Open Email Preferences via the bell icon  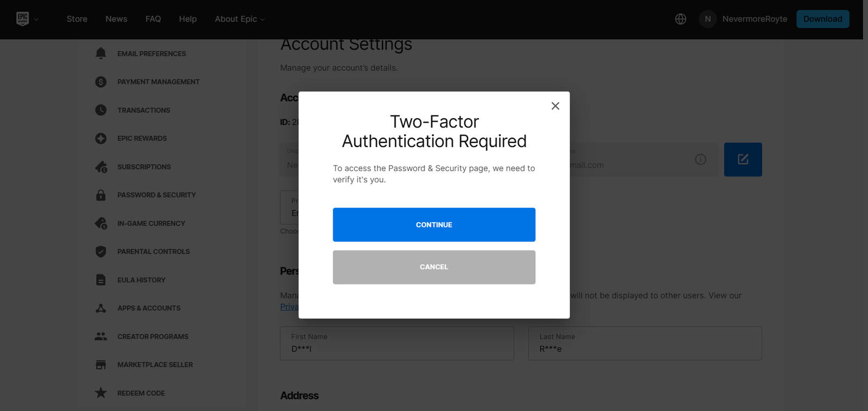point(100,53)
